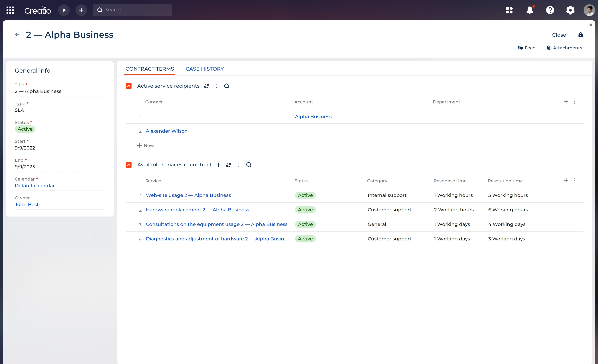Click the play/process launch icon in the header
The height and width of the screenshot is (364, 598).
point(64,10)
